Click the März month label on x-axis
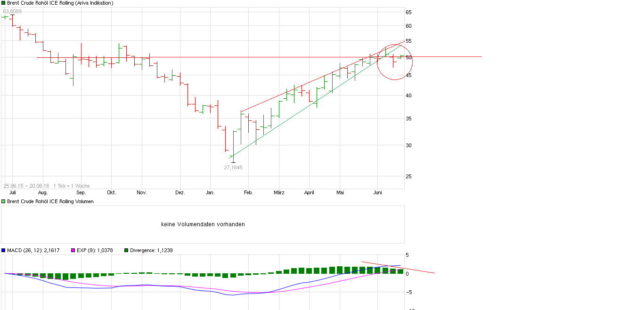This screenshot has height=310, width=644. [x=279, y=192]
